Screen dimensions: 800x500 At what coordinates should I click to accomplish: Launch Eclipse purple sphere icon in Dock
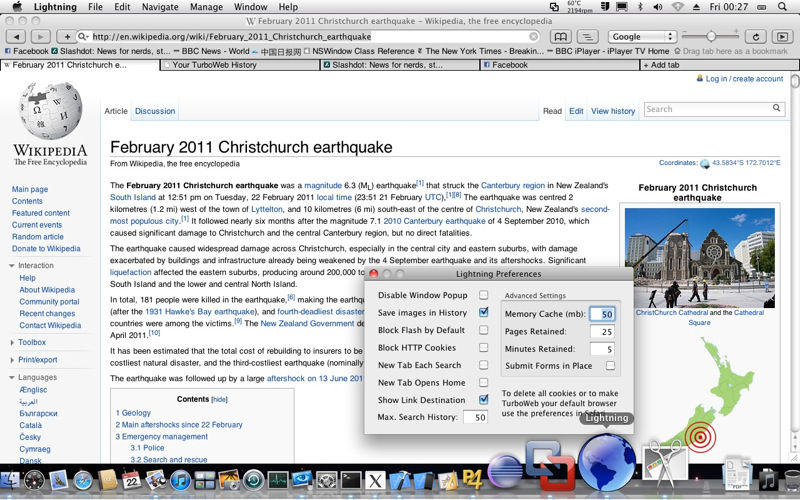[x=505, y=471]
